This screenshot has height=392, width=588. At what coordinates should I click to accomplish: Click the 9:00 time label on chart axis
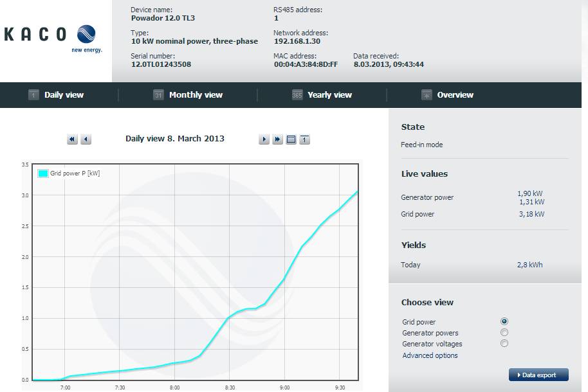pos(284,388)
